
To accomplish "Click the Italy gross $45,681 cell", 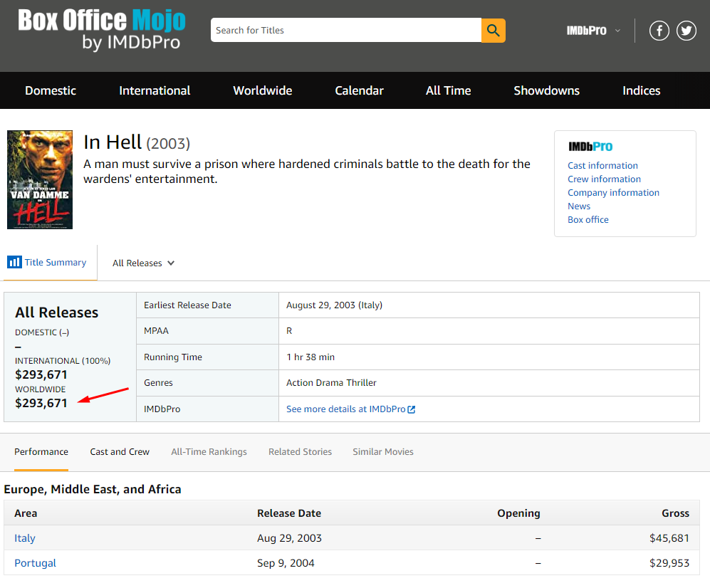I will pyautogui.click(x=669, y=538).
